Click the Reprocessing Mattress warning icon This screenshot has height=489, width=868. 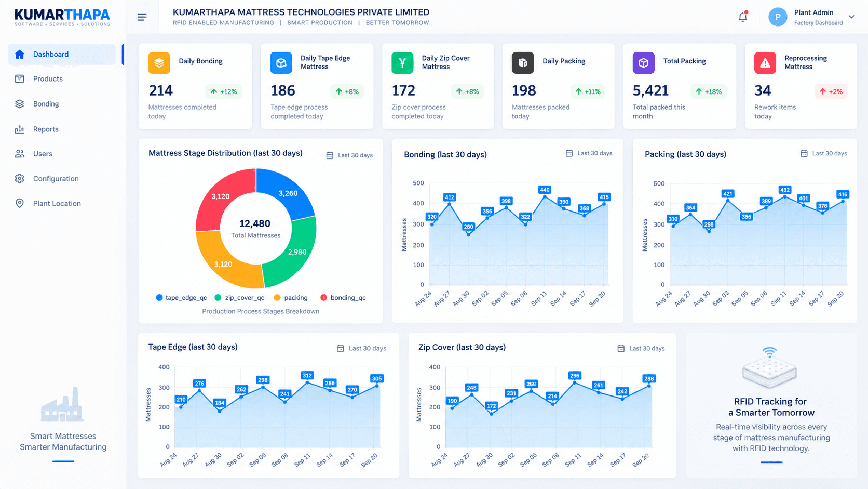coord(765,63)
